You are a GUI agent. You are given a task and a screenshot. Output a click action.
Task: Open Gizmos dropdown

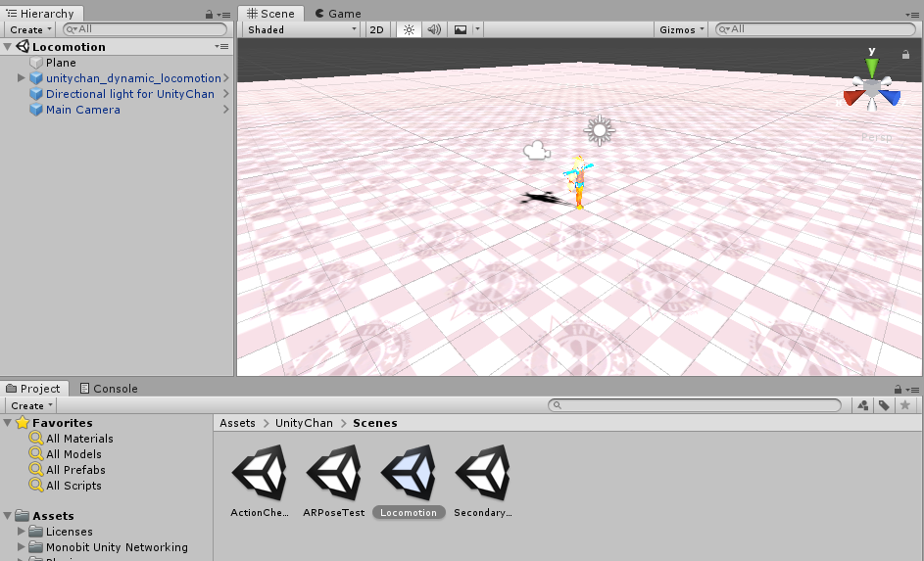(681, 29)
